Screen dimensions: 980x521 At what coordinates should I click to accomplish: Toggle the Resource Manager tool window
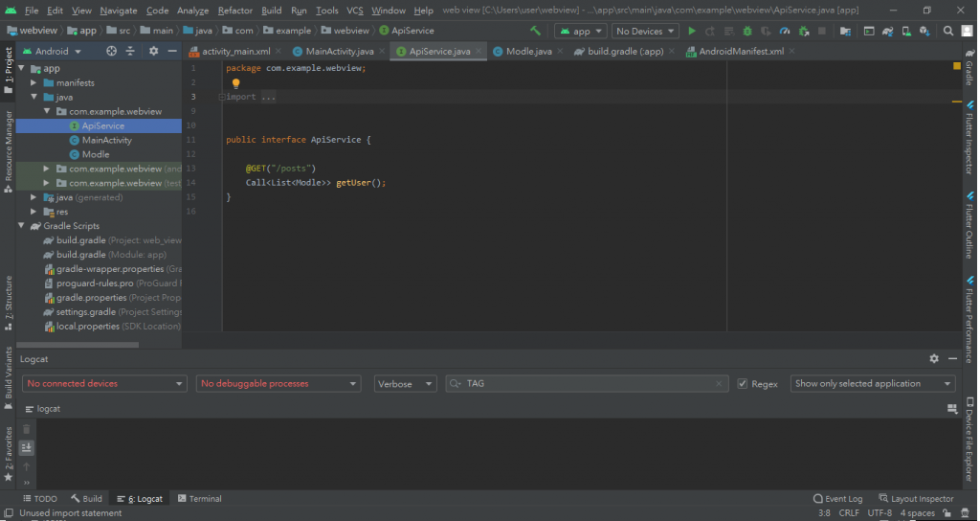(x=8, y=150)
